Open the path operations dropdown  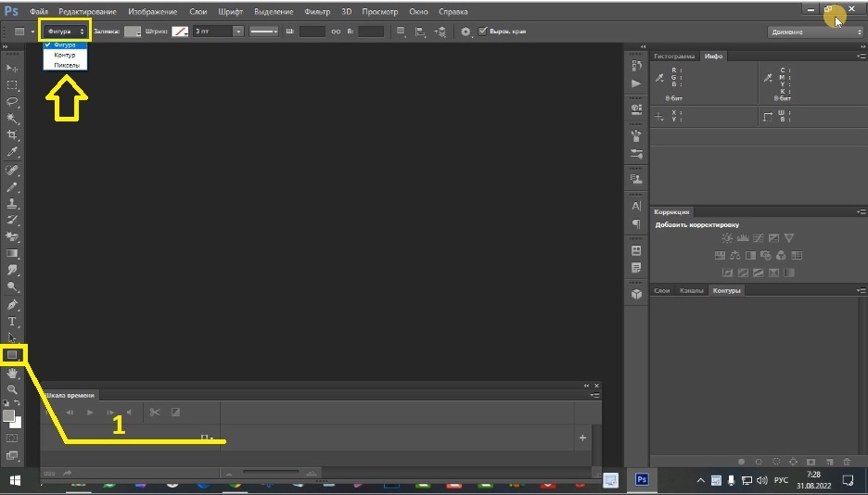(401, 32)
